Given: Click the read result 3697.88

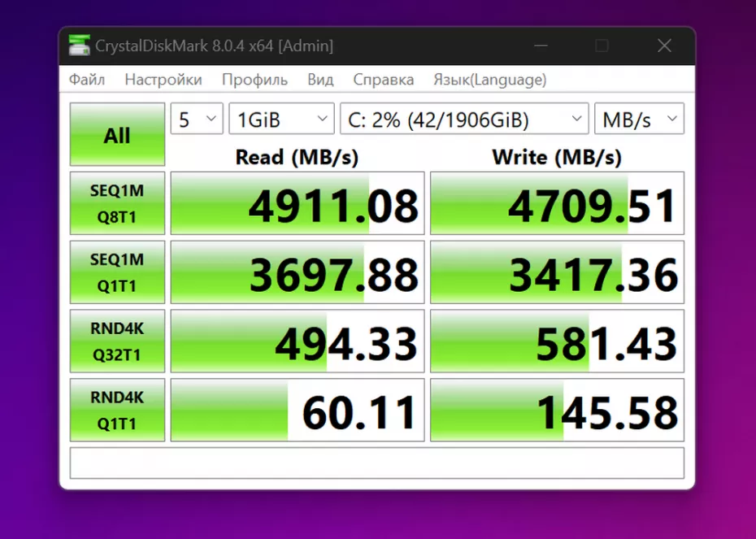Looking at the screenshot, I should coord(298,272).
